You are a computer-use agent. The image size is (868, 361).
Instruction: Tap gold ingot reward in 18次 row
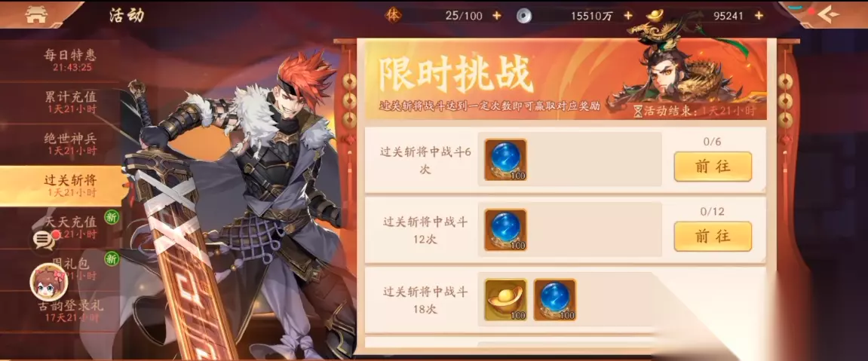click(x=505, y=300)
